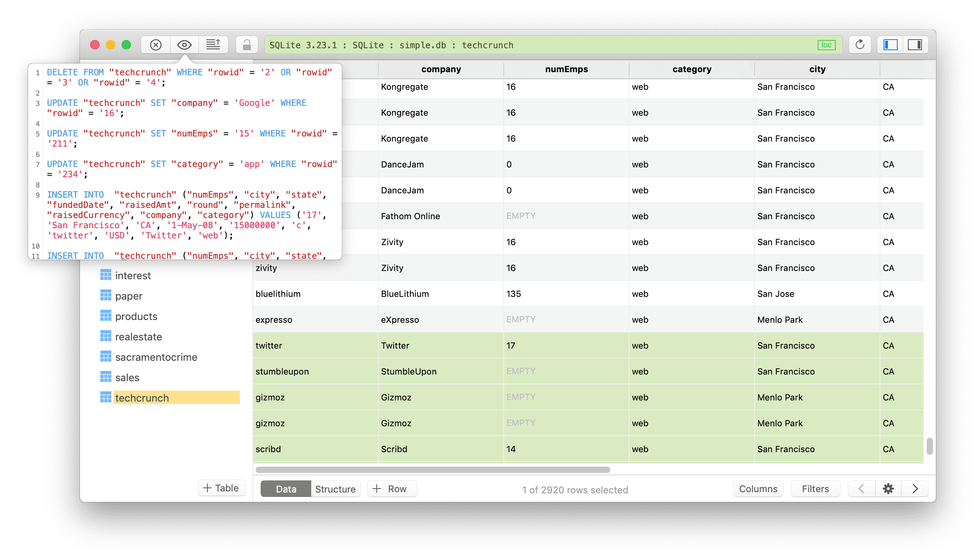Click the commit changes upload icon
Image resolution: width=980 pixels, height=560 pixels.
click(x=213, y=45)
